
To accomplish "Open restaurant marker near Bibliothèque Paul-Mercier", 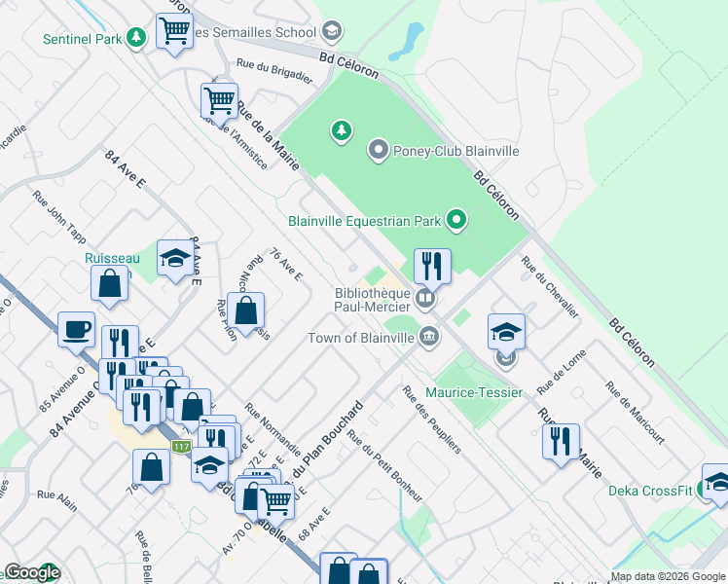I will 432,267.
